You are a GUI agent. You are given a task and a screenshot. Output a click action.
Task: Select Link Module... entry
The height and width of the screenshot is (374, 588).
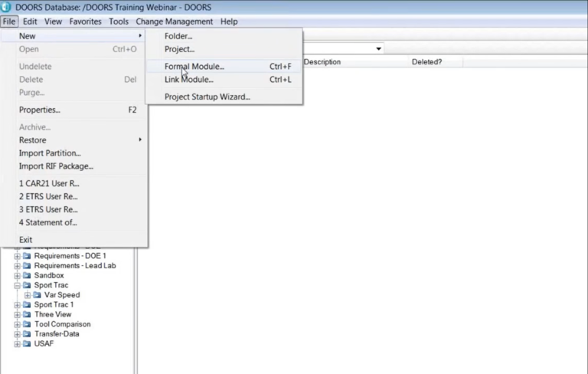coord(224,80)
